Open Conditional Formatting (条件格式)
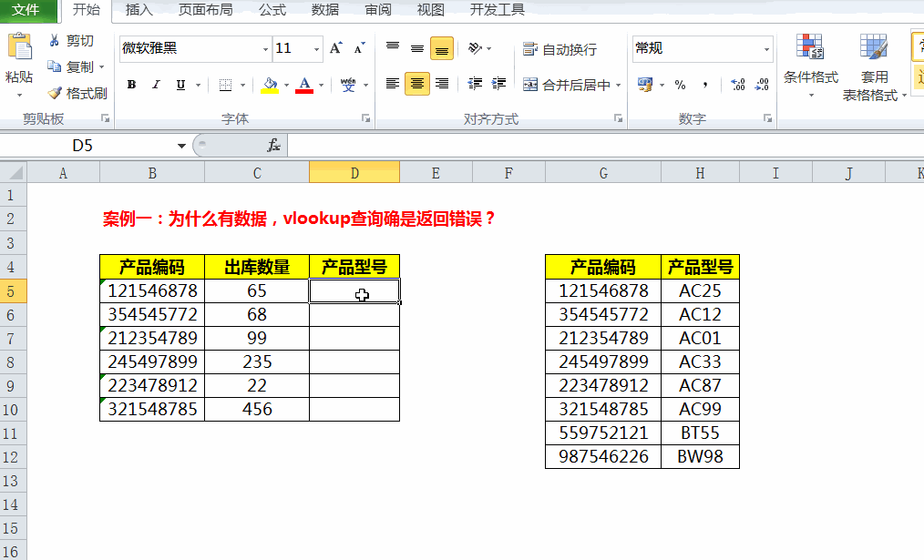 pyautogui.click(x=811, y=66)
